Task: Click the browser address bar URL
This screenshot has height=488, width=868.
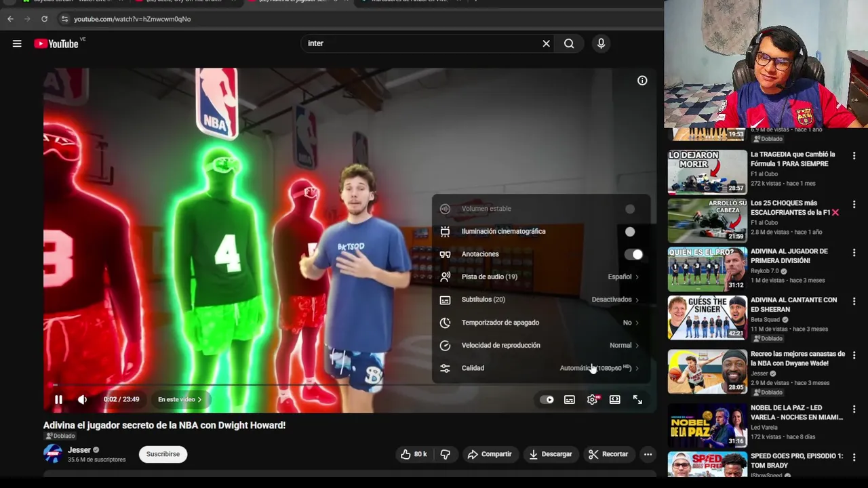Action: [132, 19]
